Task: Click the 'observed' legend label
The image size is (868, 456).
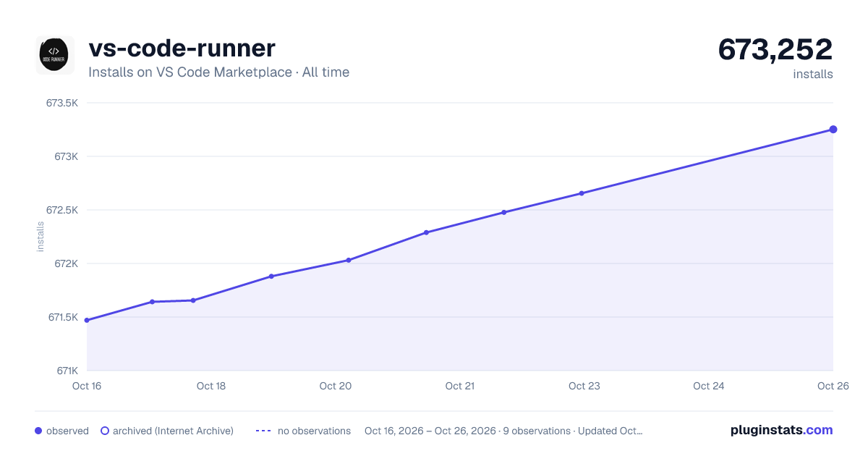Action: (67, 431)
